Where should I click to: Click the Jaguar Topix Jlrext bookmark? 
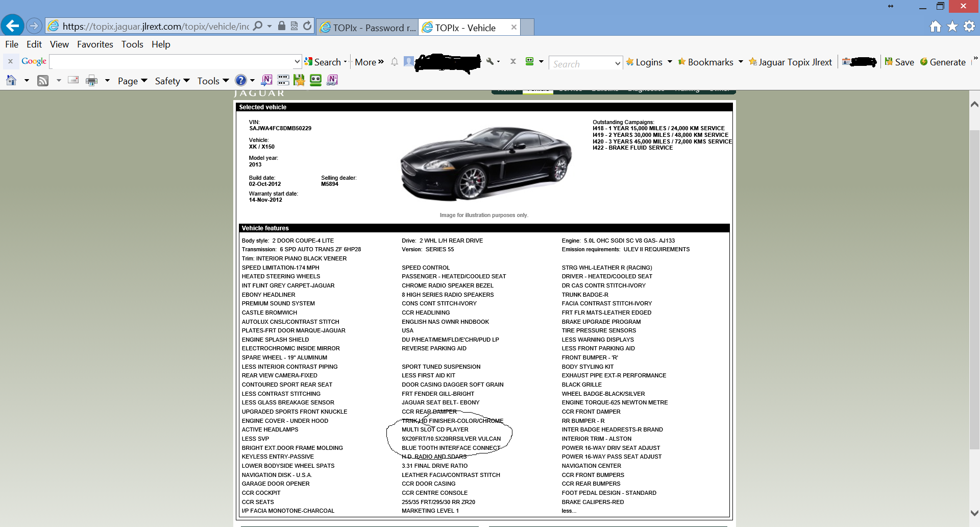coord(790,62)
